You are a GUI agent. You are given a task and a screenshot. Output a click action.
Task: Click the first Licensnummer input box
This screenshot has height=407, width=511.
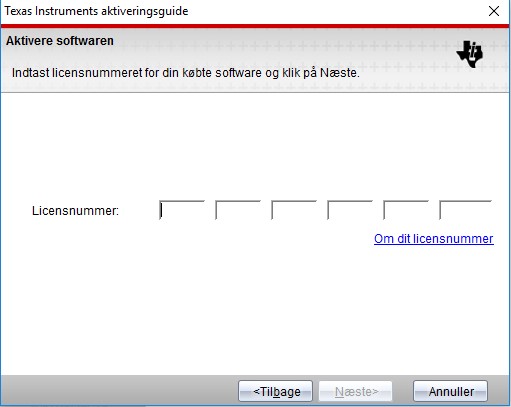click(x=182, y=210)
